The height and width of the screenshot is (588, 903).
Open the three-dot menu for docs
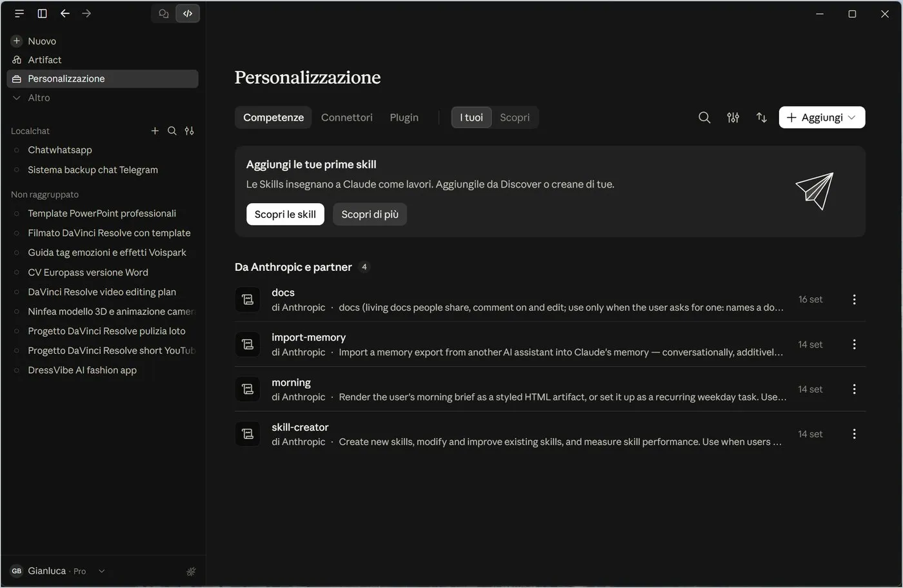pyautogui.click(x=854, y=300)
